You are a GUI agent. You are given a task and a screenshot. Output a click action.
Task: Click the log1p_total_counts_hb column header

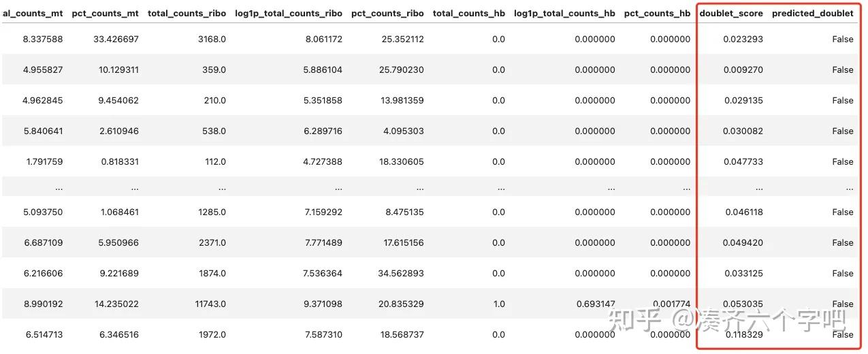tap(564, 13)
